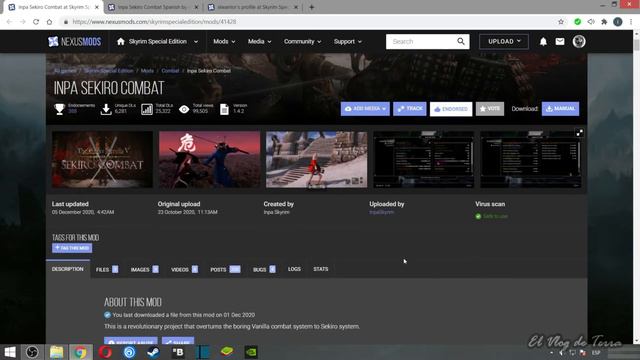The image size is (640, 360).
Task: Click the Mods breadcrumb link
Action: [147, 71]
